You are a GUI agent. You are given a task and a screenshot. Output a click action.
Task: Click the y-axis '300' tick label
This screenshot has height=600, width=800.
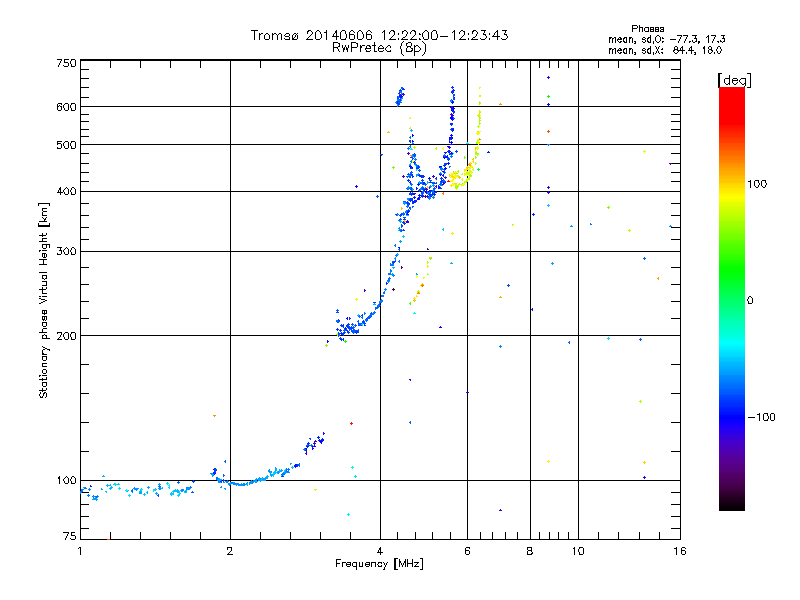pos(66,252)
